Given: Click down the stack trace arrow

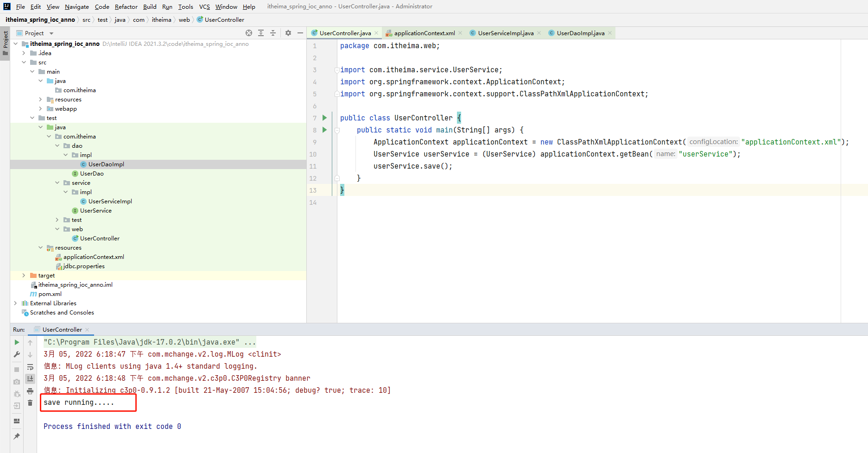Looking at the screenshot, I should pyautogui.click(x=30, y=355).
